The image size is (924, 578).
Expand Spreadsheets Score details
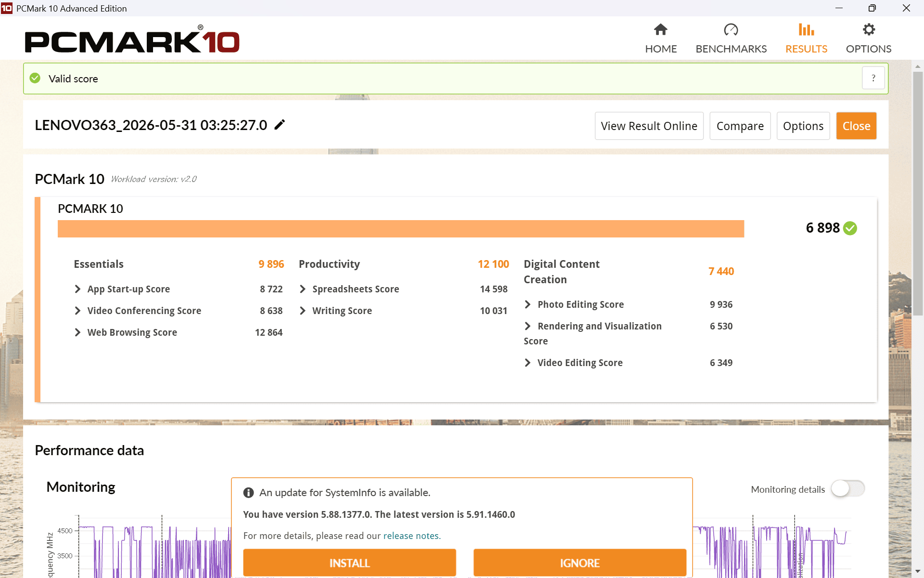(303, 289)
